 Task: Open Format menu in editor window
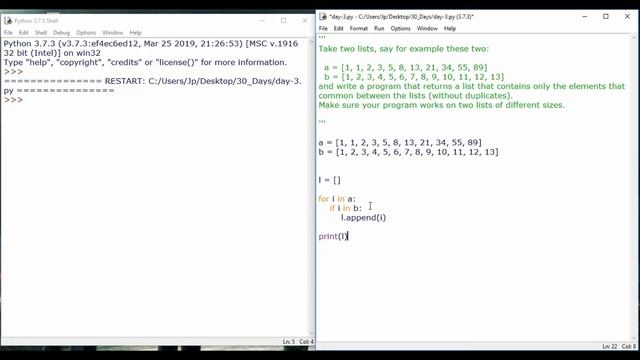pyautogui.click(x=358, y=29)
